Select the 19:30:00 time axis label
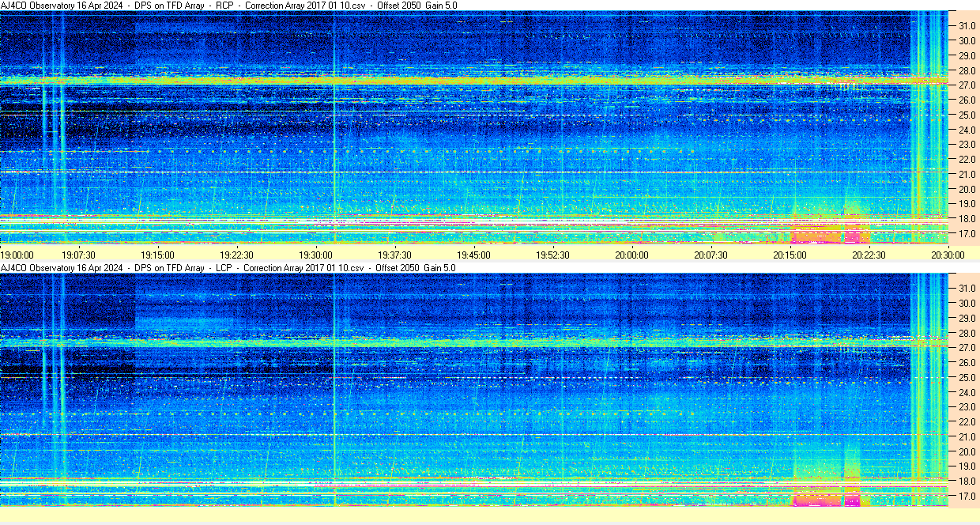Viewport: 980px width, 525px height. [315, 255]
